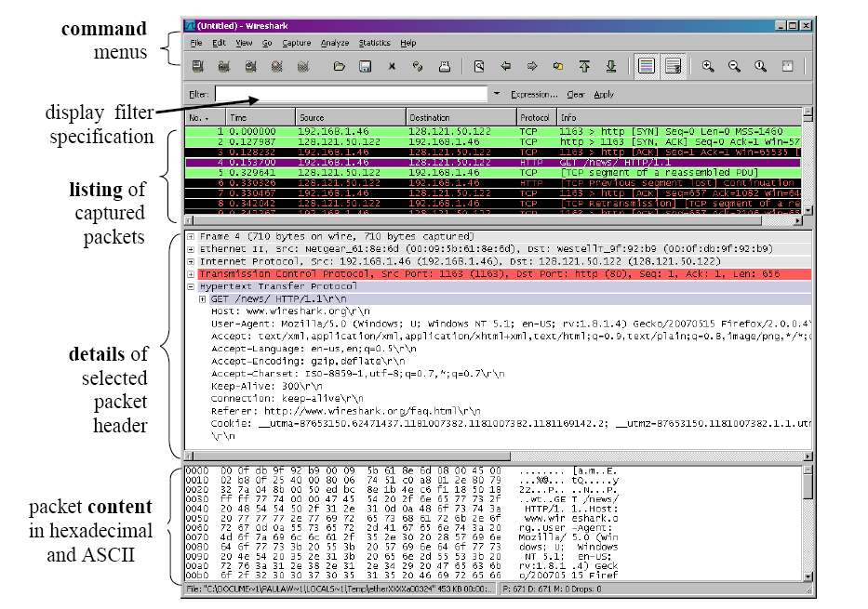Click packet list horizontal scrollbar right arrow
The width and height of the screenshot is (868, 609).
(x=797, y=220)
